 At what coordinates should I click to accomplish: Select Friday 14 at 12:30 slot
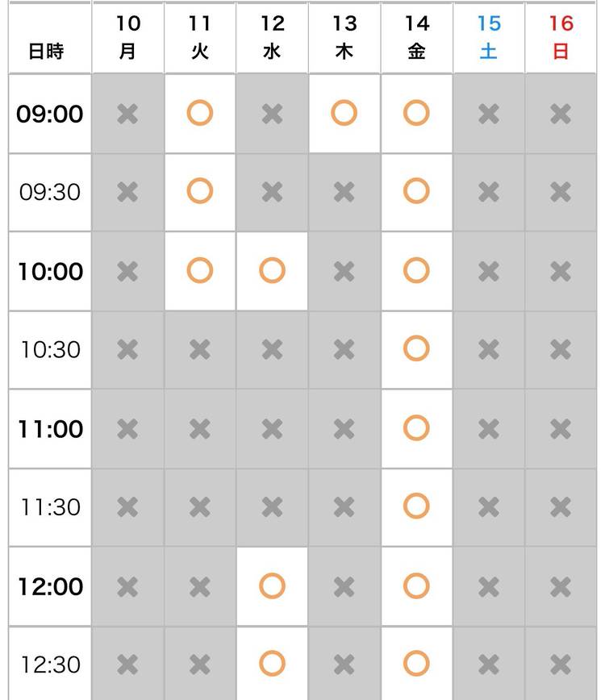tap(416, 664)
